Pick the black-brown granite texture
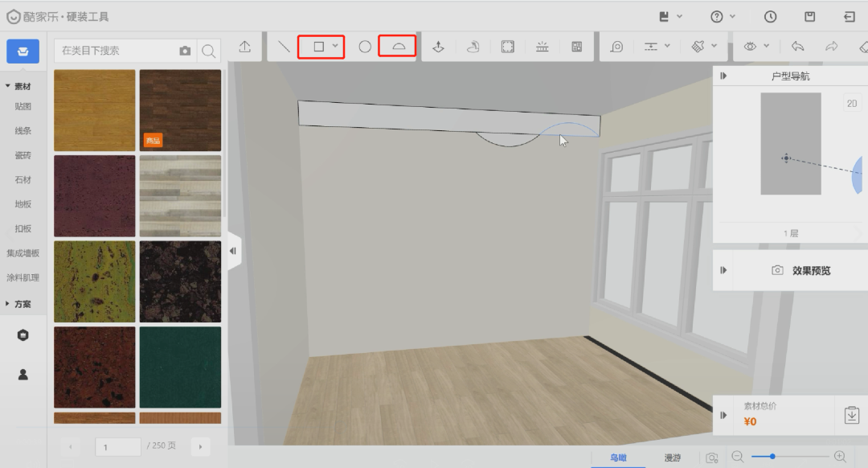 click(x=180, y=281)
